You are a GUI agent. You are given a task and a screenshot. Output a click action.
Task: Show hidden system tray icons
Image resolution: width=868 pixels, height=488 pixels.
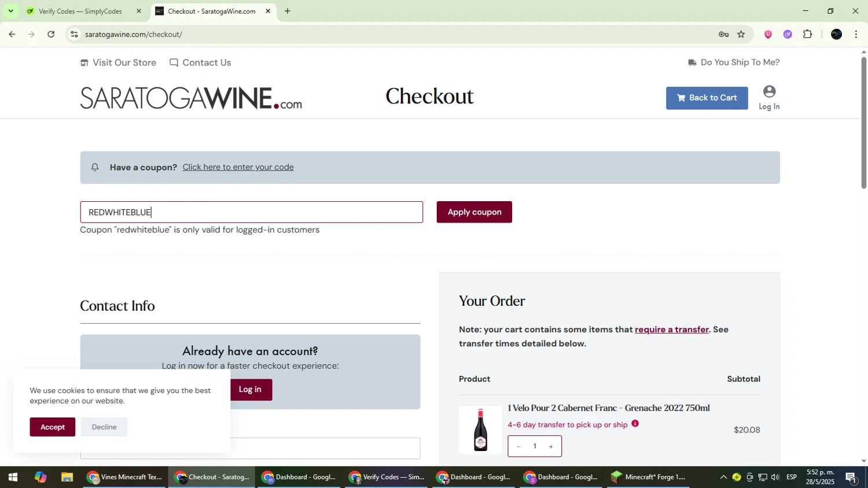pos(723,477)
